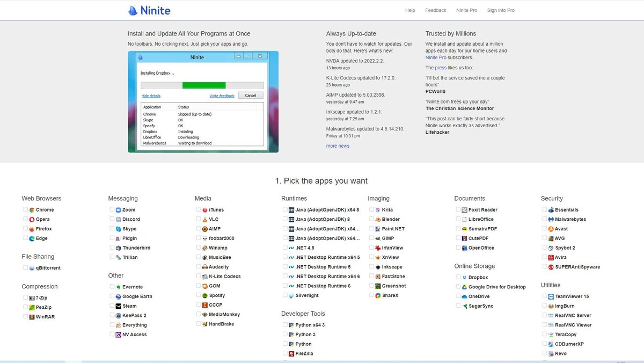Select the KeePass 2 checkbox
Screen dimensions: 644x363
pyautogui.click(x=112, y=315)
